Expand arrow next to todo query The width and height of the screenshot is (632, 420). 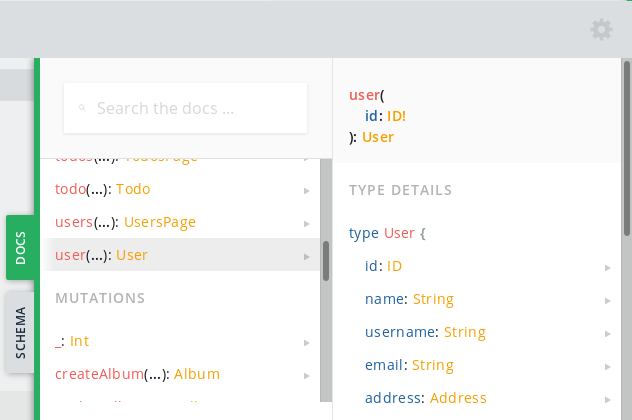click(x=307, y=191)
